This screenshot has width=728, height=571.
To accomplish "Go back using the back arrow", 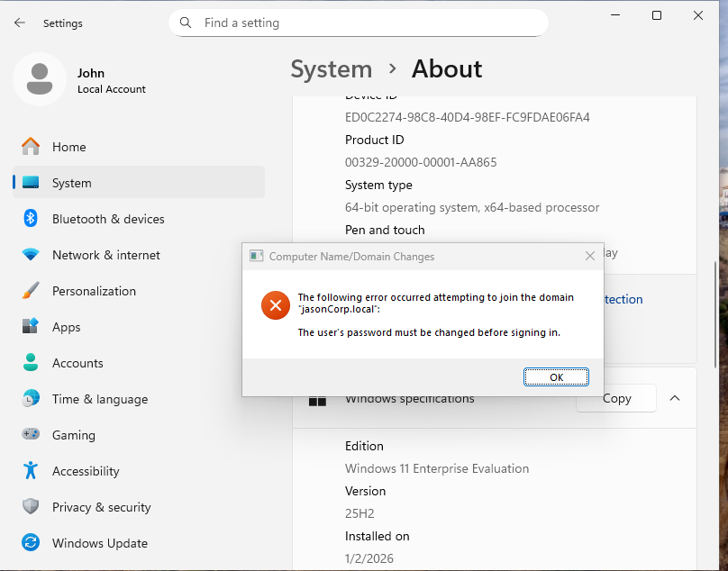I will click(20, 23).
